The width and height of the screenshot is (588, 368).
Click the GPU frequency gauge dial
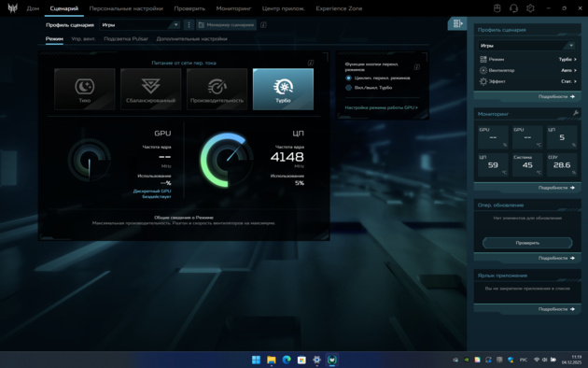90,160
